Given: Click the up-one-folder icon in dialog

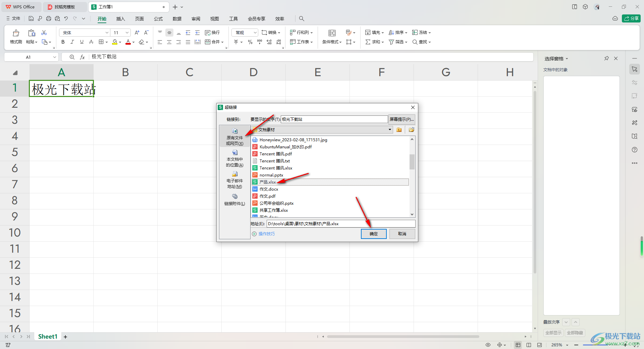Looking at the screenshot, I should point(399,130).
